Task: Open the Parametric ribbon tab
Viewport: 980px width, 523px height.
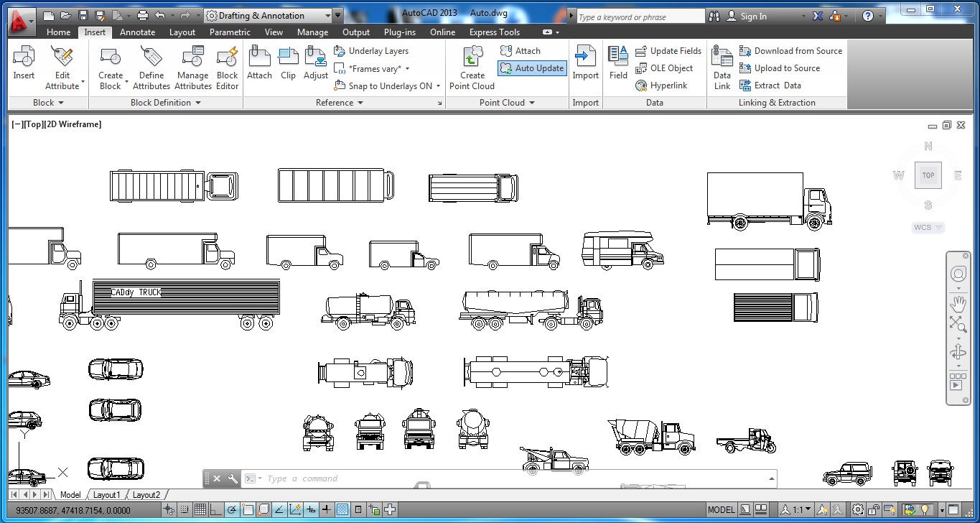Action: [230, 32]
